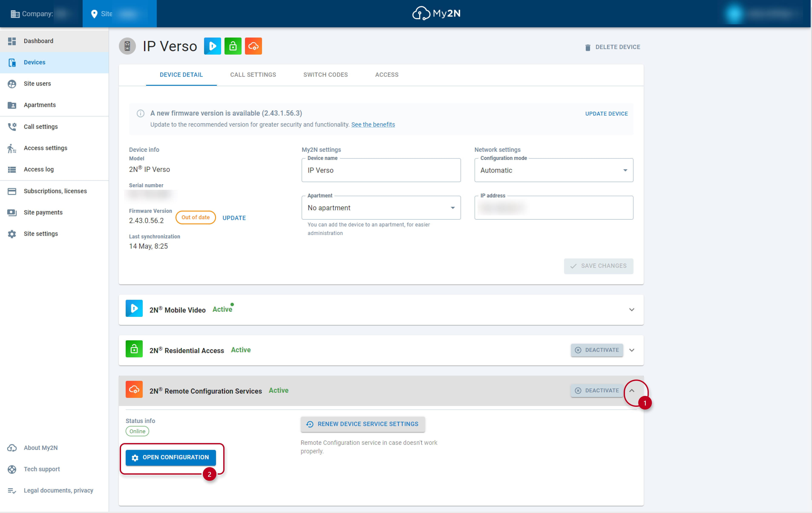This screenshot has width=812, height=513.
Task: Click the Access log list icon
Action: point(12,170)
